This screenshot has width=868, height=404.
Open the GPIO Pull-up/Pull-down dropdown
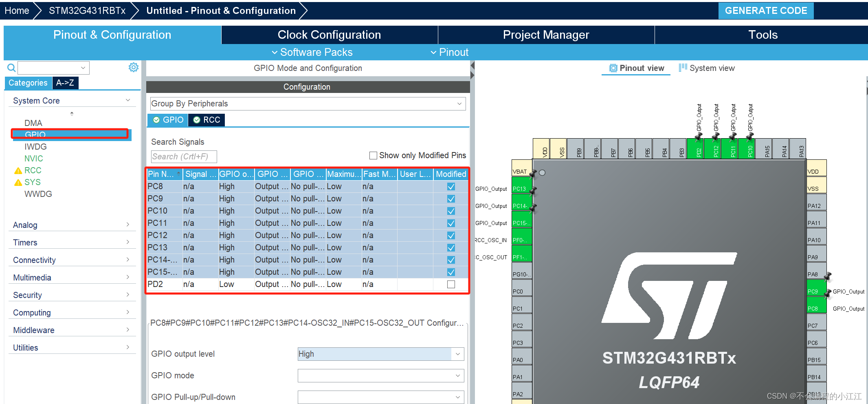(381, 397)
